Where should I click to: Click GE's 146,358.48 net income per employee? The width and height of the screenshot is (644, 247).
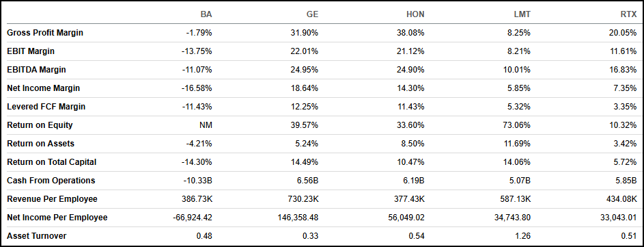pyautogui.click(x=298, y=218)
